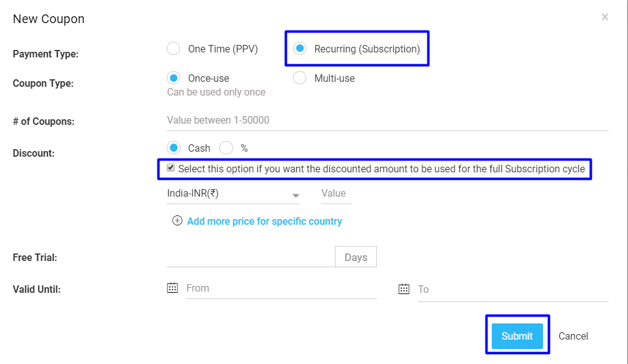Uncheck full Subscription cycle discount checkbox
Screen dimensions: 628x364
pos(171,167)
